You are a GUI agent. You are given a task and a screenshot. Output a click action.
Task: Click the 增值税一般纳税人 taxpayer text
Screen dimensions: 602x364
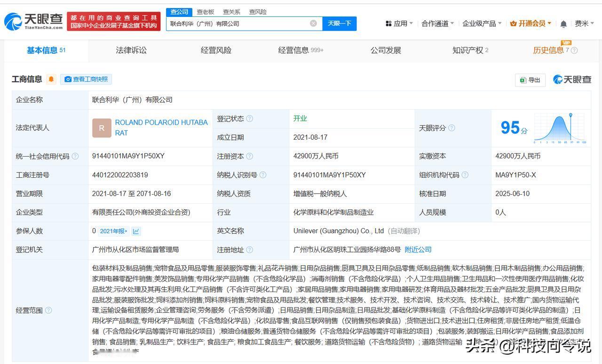click(320, 193)
